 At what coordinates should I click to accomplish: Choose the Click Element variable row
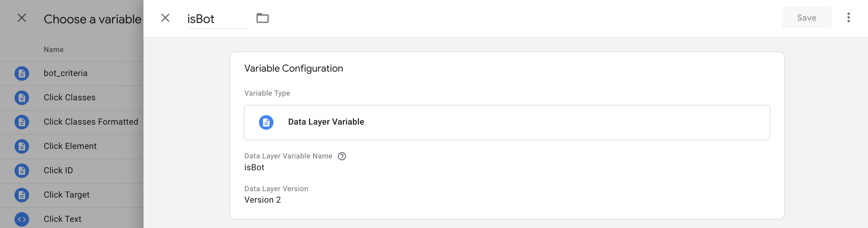point(72,147)
